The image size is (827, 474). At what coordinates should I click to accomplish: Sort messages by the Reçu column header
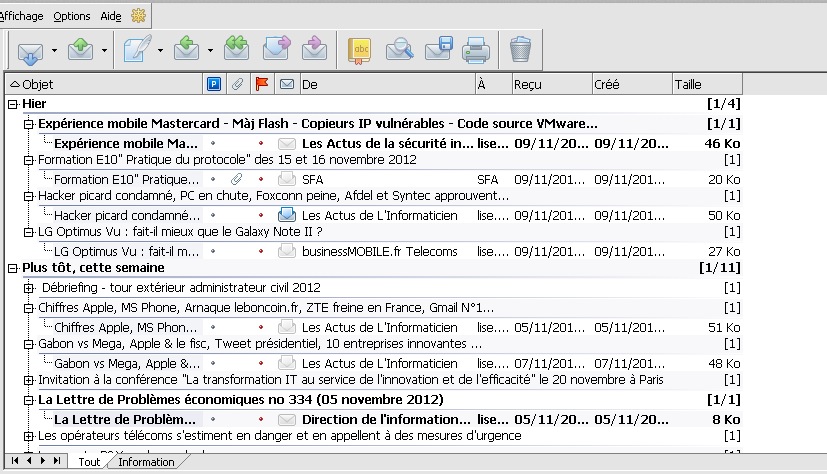tap(550, 85)
